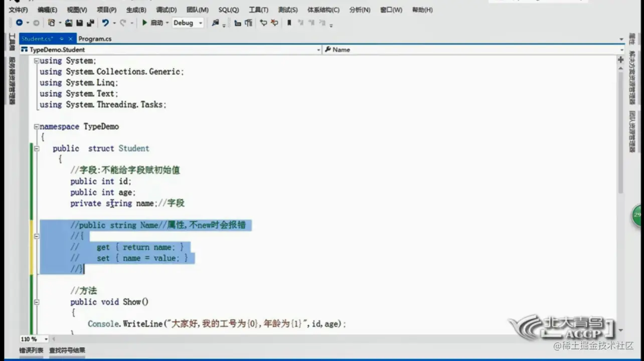Open the 服务器资源管理器 left side tab
This screenshot has width=644, height=361.
click(x=12, y=81)
